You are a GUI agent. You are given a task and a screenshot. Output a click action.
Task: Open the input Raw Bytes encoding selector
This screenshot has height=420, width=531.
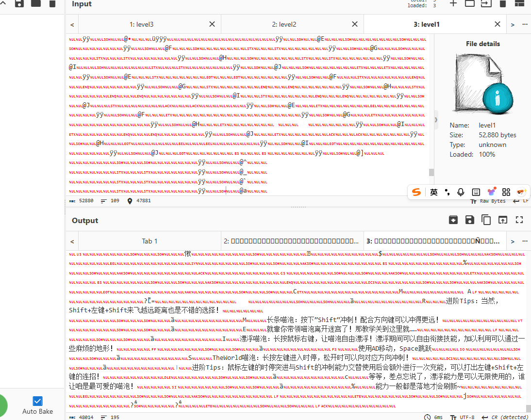click(x=488, y=201)
